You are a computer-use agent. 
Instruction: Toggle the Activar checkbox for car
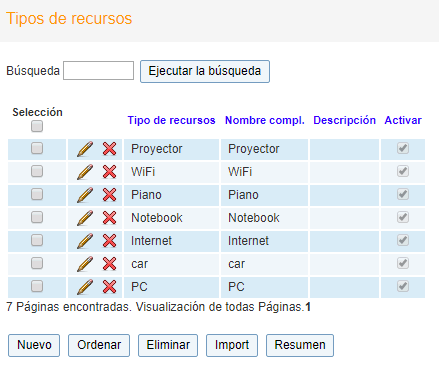pos(403,263)
